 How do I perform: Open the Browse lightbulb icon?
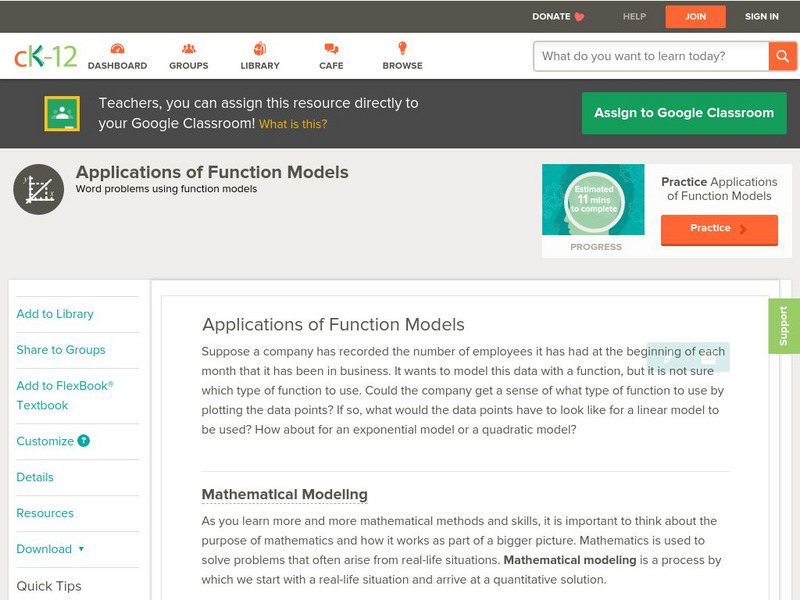click(402, 49)
